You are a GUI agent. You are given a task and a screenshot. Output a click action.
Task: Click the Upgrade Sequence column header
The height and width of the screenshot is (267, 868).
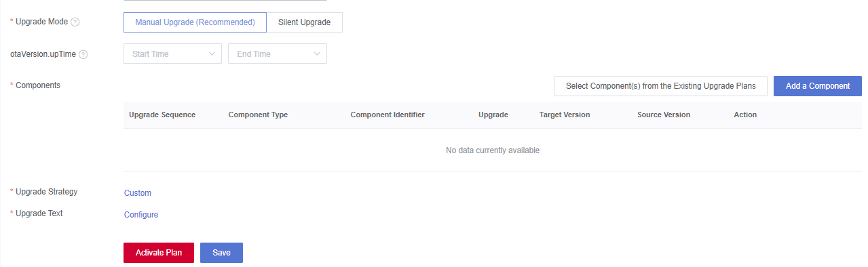[162, 115]
